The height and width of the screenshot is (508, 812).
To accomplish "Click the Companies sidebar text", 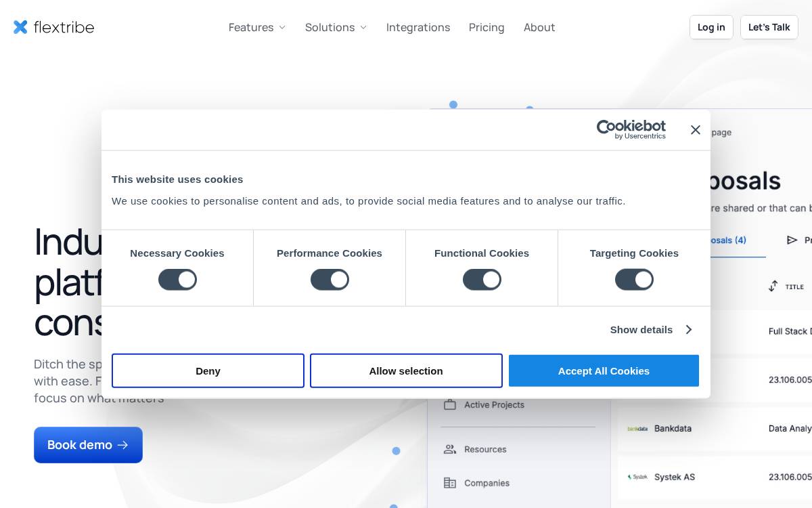I will click(x=487, y=483).
